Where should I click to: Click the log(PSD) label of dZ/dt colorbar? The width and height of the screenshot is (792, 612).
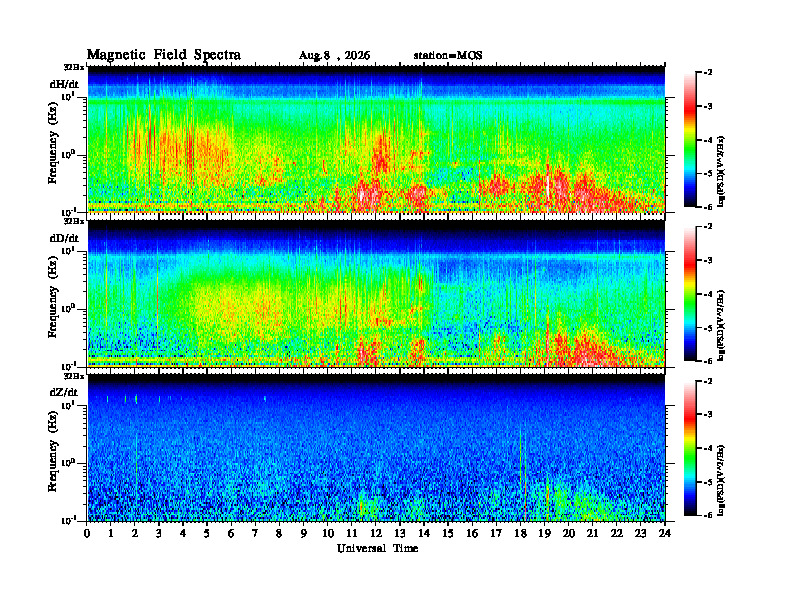(x=721, y=479)
